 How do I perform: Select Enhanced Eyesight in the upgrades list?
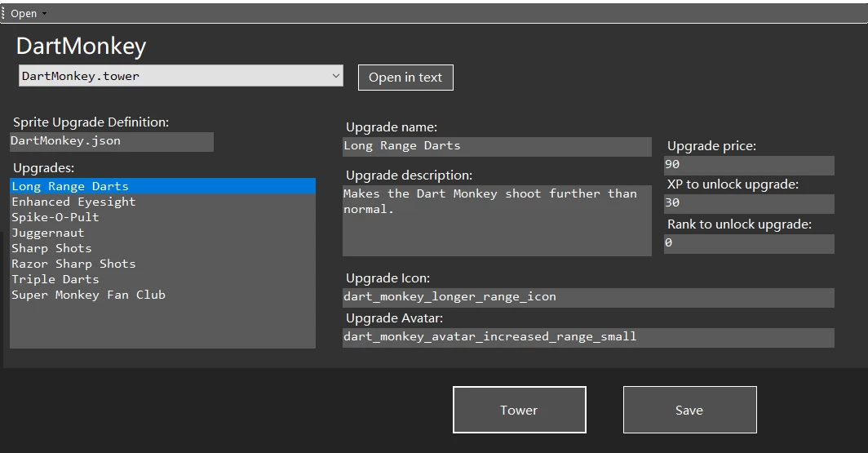[x=163, y=202]
